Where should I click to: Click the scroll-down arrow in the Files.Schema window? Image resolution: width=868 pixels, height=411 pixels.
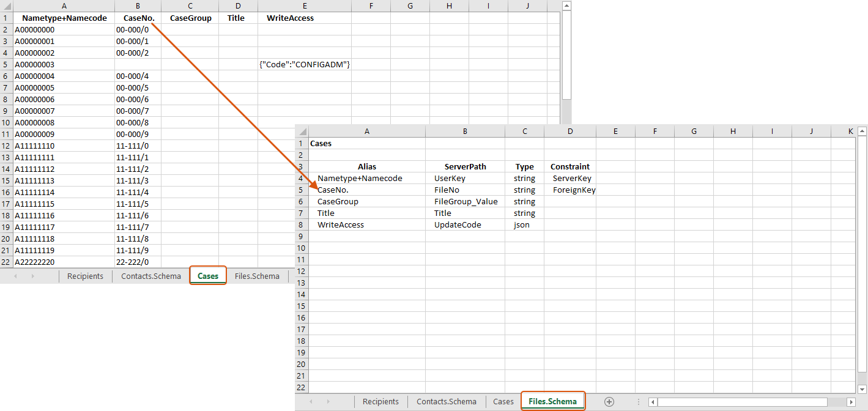(862, 389)
